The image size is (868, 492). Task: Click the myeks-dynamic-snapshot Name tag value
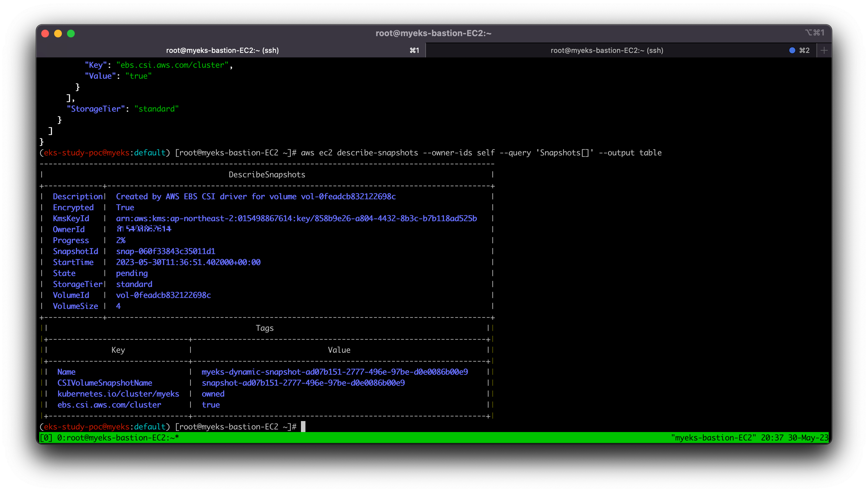tap(334, 372)
